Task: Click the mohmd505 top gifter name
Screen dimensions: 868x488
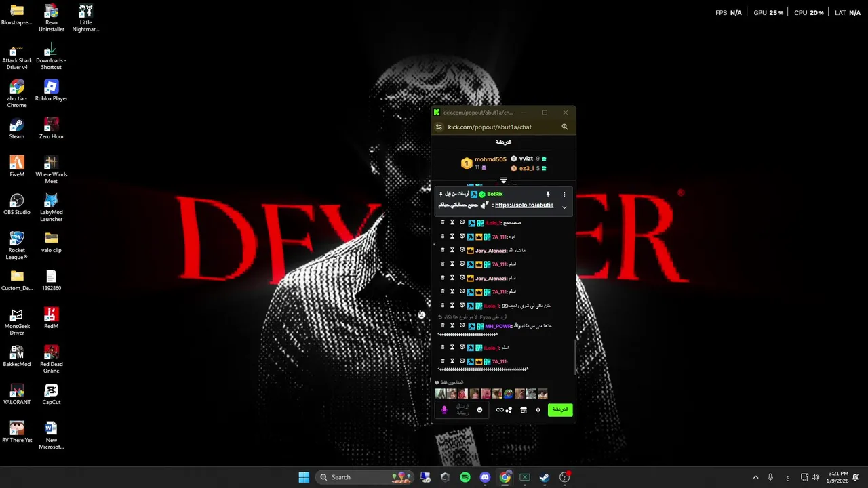Action: click(x=490, y=159)
